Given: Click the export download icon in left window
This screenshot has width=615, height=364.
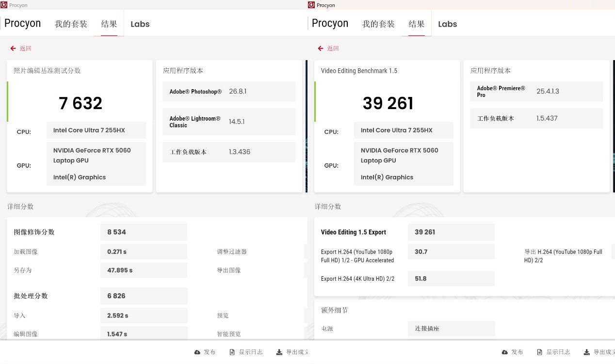Looking at the screenshot, I should (279, 352).
